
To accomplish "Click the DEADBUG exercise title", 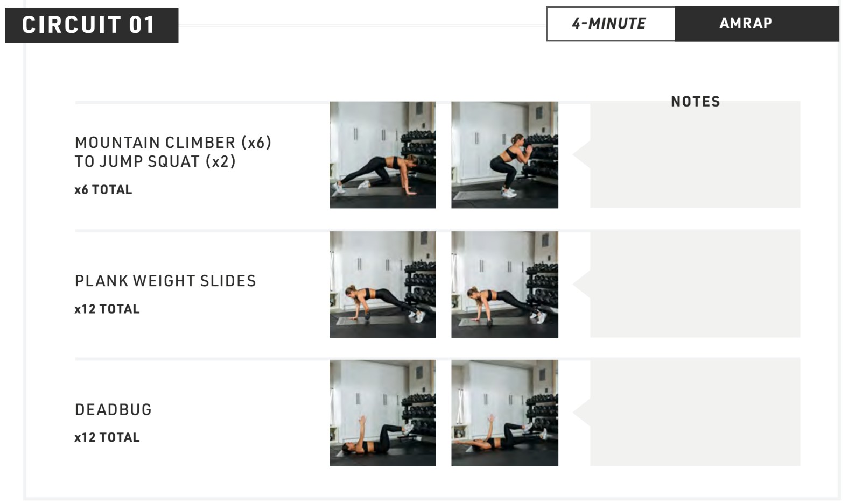I will point(113,409).
